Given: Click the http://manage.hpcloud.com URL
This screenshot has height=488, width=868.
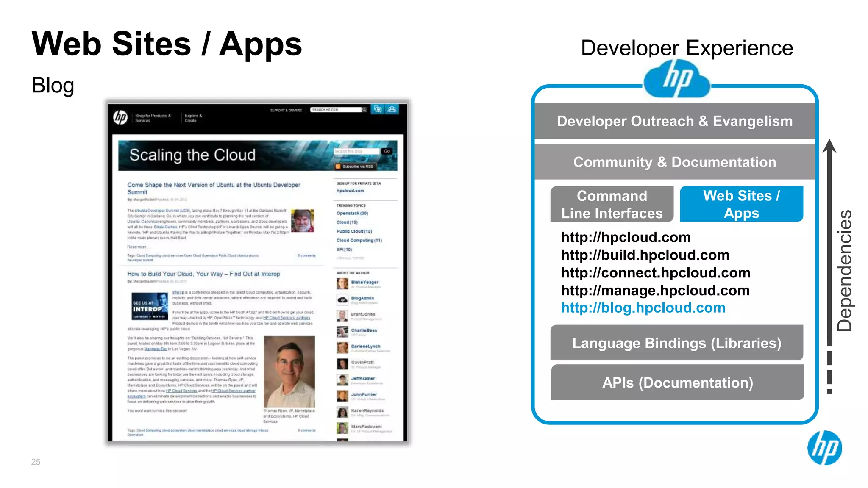Looking at the screenshot, I should (655, 291).
